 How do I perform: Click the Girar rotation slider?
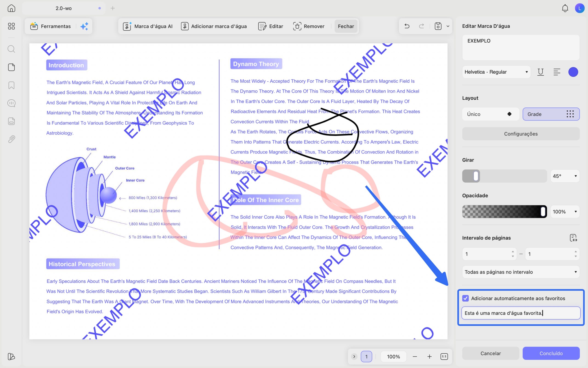point(504,176)
